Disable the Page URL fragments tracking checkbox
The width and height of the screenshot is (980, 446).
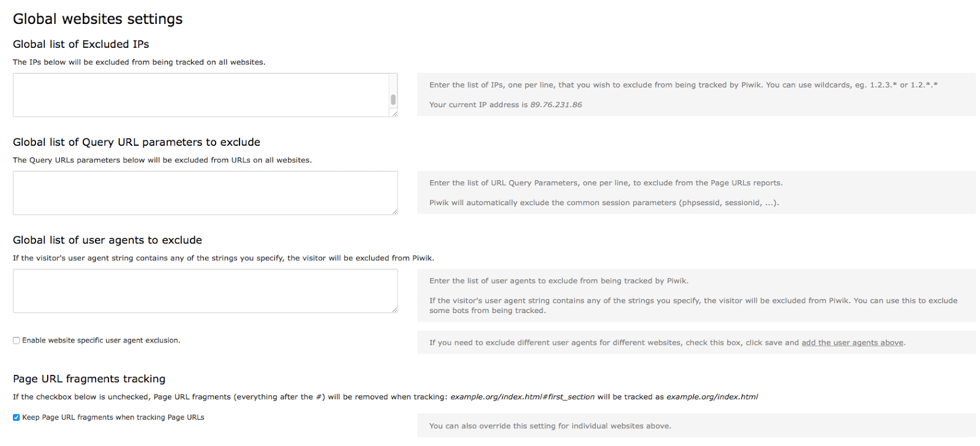[x=16, y=417]
